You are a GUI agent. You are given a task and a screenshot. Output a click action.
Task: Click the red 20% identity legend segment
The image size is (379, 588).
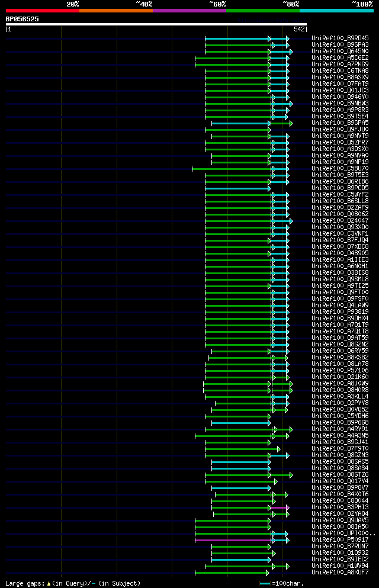click(43, 11)
